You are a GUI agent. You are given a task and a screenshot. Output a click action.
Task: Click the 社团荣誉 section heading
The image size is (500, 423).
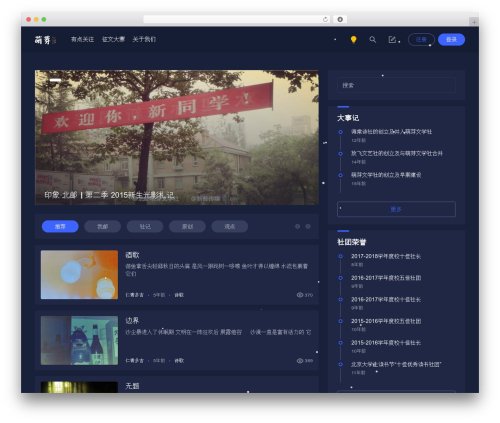pyautogui.click(x=352, y=242)
